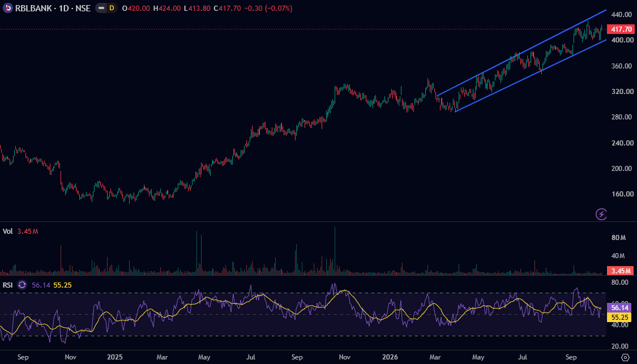
Task: Click the RBL Bank logo icon
Action: pyautogui.click(x=8, y=8)
